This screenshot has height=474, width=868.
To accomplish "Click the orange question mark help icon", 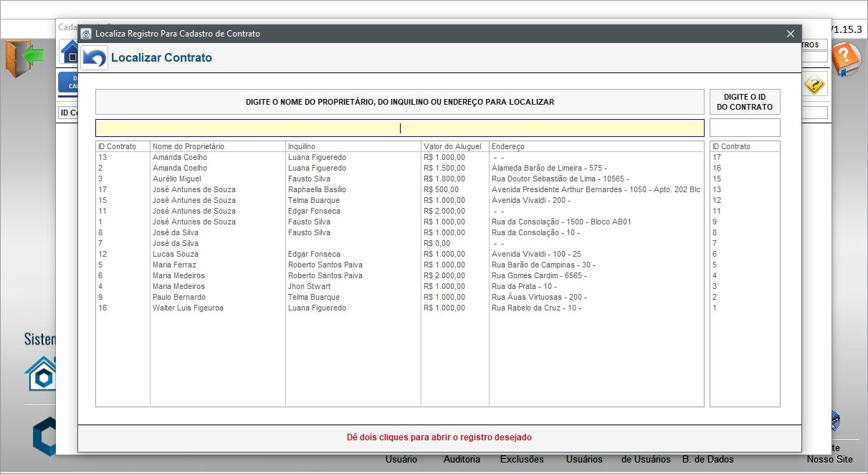I will (x=845, y=59).
